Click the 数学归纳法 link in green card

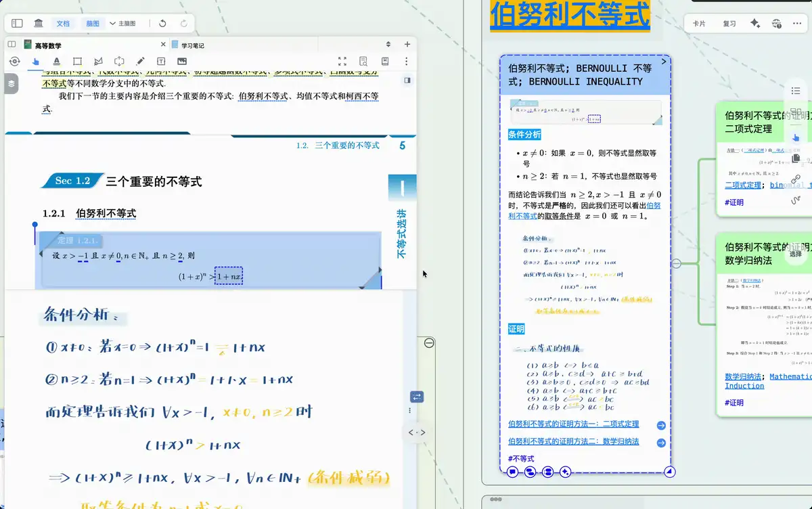tap(743, 376)
